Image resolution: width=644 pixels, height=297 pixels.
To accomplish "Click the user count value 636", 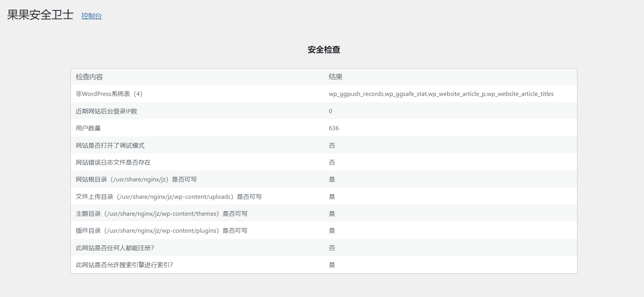I will [334, 128].
